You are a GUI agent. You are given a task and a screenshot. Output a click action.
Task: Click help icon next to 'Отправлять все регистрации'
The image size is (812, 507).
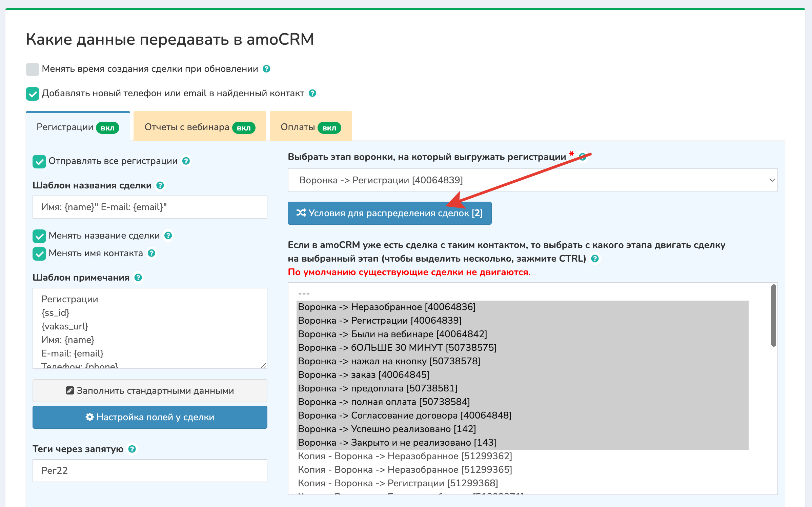point(186,161)
